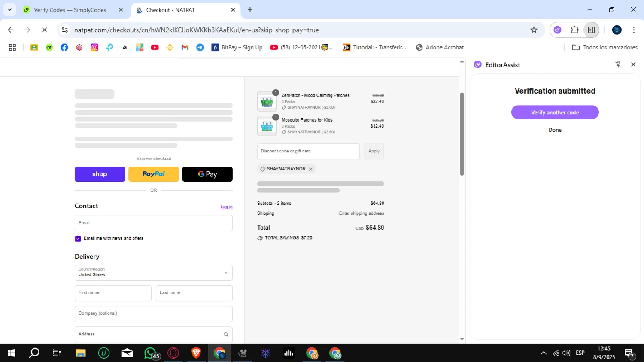The image size is (644, 362).
Task: Click the First name field
Action: (x=113, y=293)
